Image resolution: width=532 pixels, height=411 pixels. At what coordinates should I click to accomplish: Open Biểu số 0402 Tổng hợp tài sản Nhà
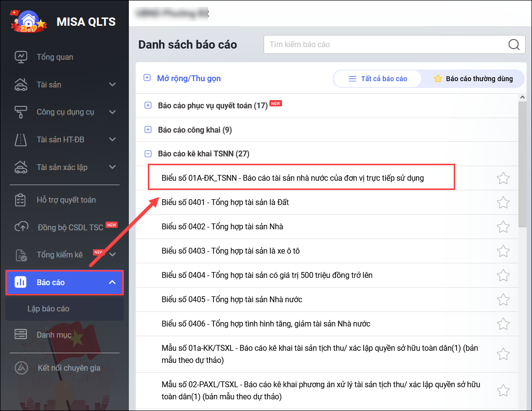(222, 227)
